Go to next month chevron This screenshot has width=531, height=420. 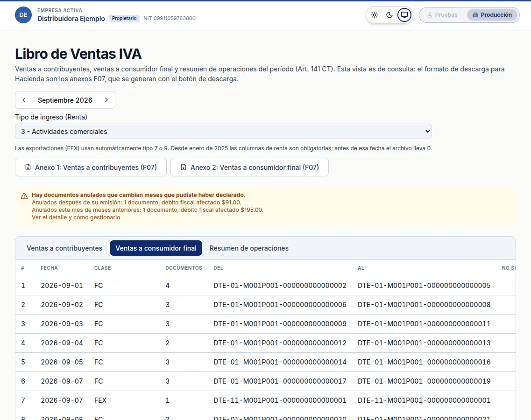[x=106, y=100]
